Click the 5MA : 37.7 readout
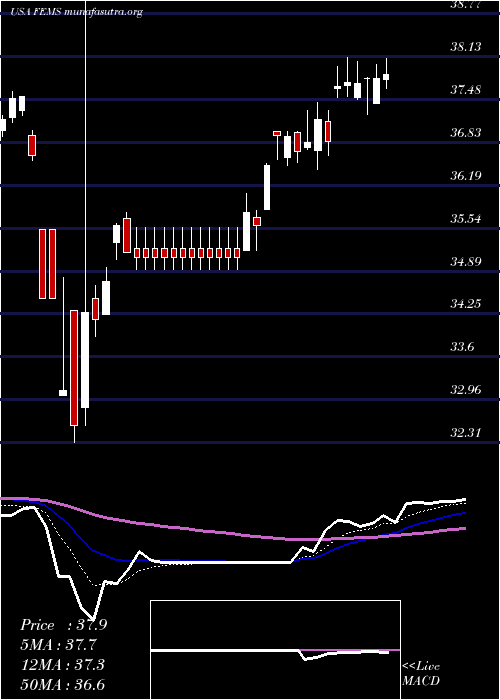The width and height of the screenshot is (500, 700). [58, 645]
